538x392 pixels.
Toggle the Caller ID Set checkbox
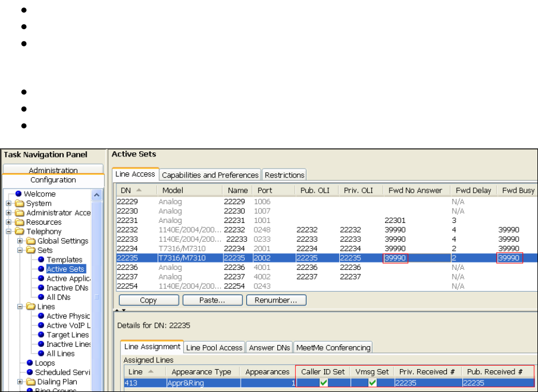point(324,382)
